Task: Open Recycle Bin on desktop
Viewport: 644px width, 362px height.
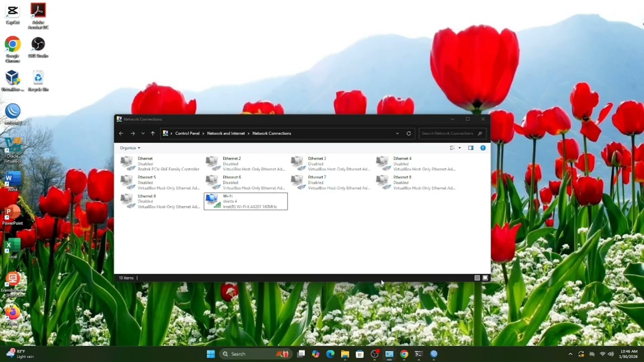Action: click(x=38, y=81)
